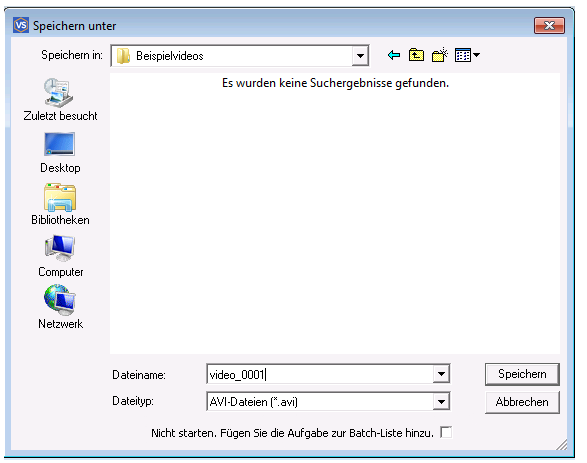
Task: Expand the Speichern in folder dropdown
Action: [x=360, y=56]
